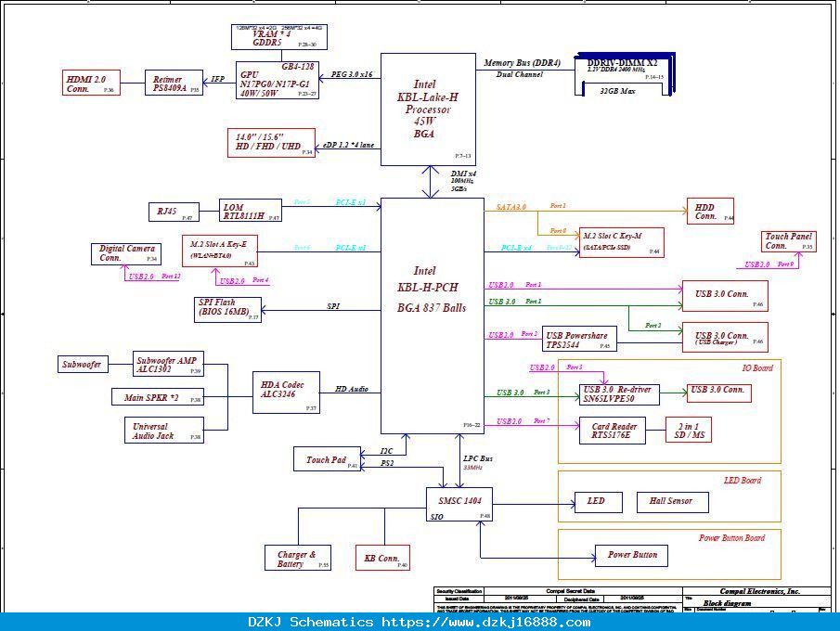Click the DDRIV-DIMM X2 memory block
This screenshot has height=631, width=840.
tap(625, 74)
